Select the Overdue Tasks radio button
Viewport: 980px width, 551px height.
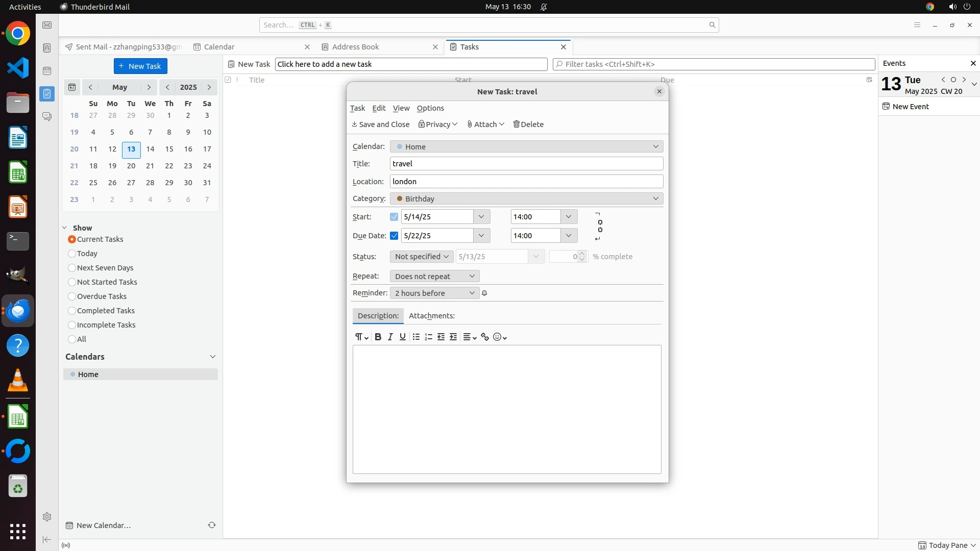pyautogui.click(x=72, y=296)
